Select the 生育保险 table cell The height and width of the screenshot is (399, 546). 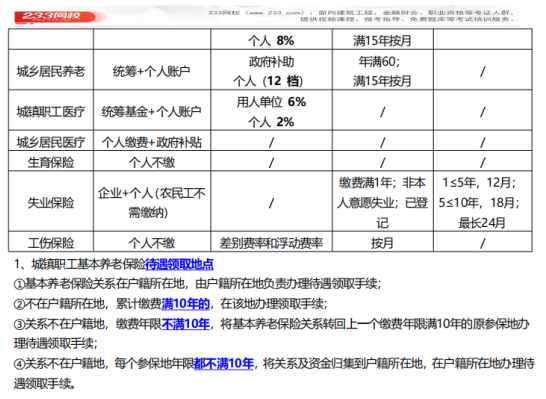(x=51, y=162)
